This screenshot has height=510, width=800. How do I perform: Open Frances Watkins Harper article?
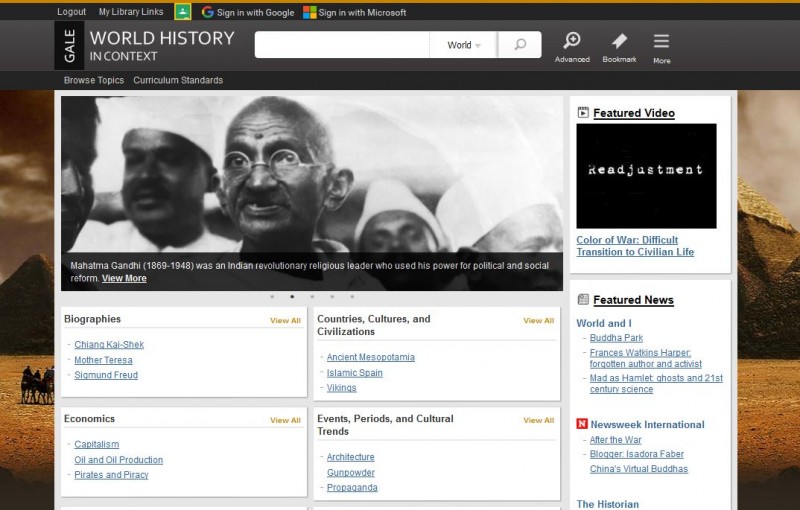tap(646, 358)
